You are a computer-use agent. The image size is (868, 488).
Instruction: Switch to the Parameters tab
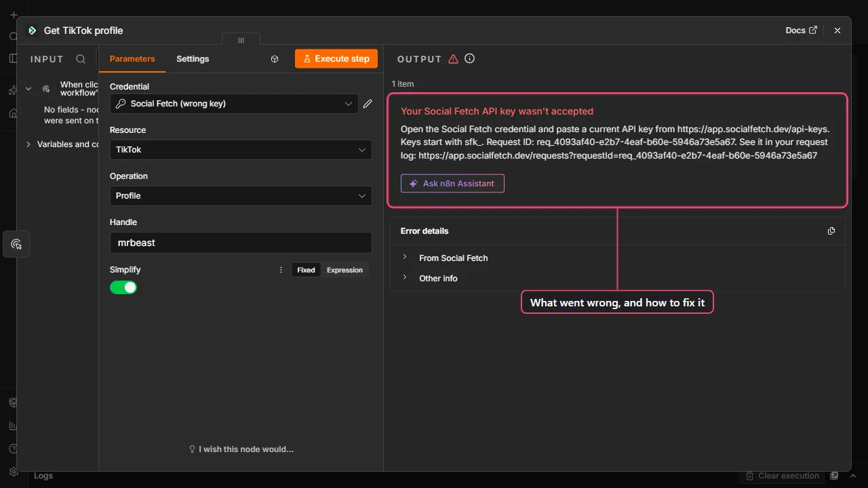132,59
